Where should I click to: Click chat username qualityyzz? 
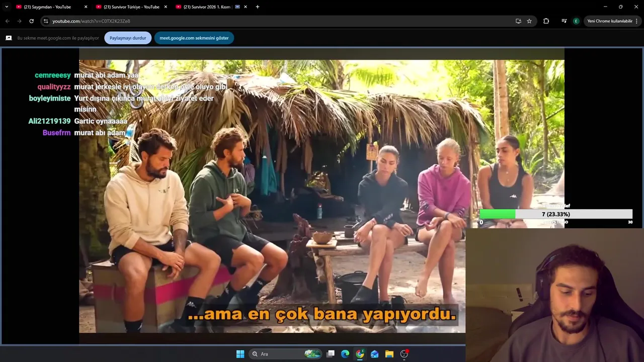pyautogui.click(x=54, y=87)
